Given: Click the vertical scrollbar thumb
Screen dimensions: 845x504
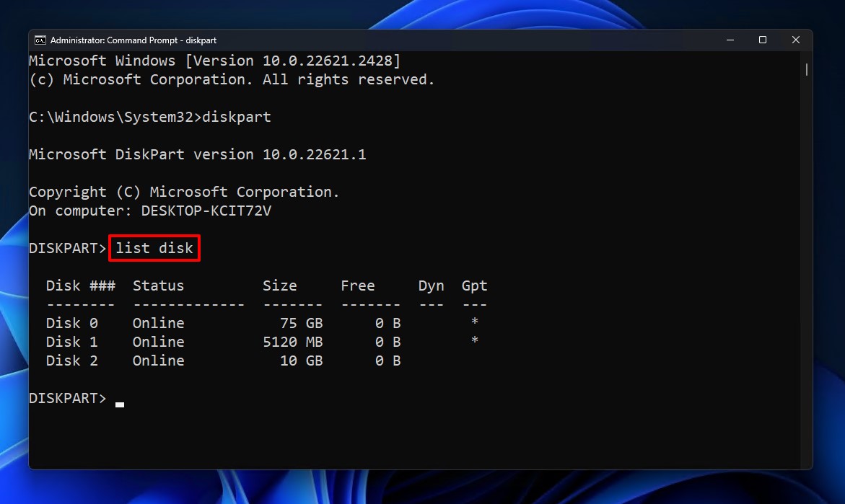Looking at the screenshot, I should [806, 70].
